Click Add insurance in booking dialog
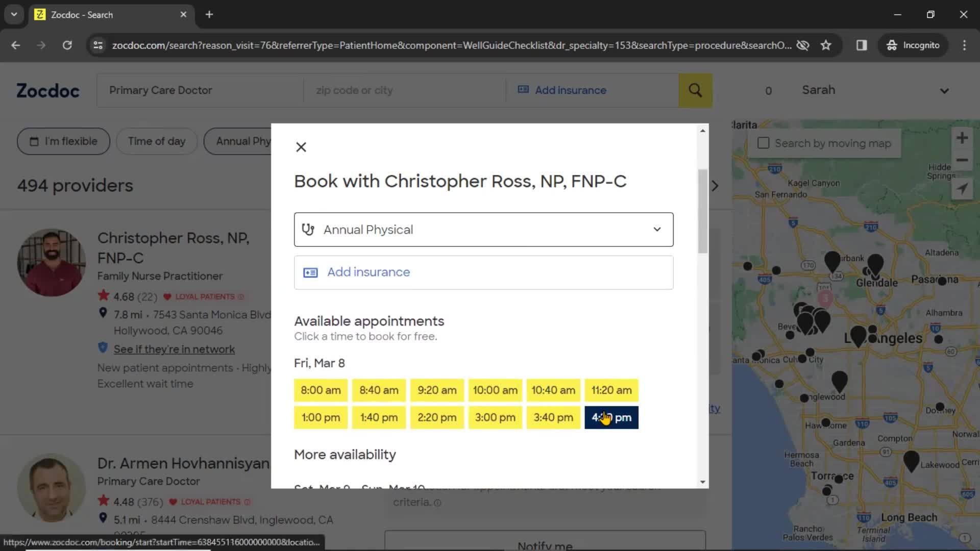Screen dimensions: 980x551 (x=483, y=272)
